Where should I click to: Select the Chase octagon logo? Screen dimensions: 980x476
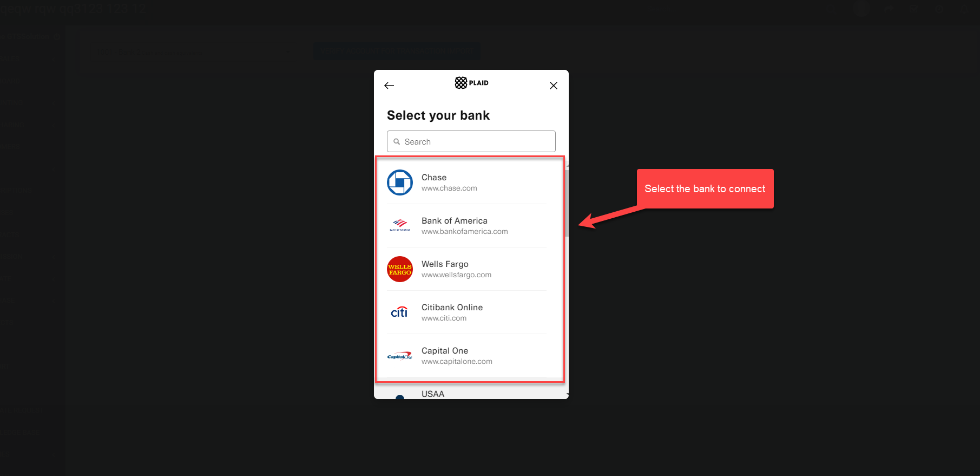(x=400, y=182)
